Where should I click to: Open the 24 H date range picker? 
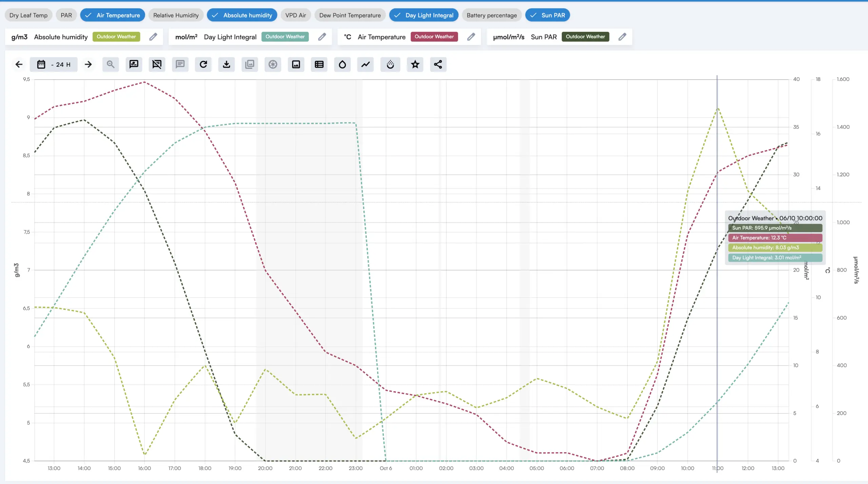(54, 64)
